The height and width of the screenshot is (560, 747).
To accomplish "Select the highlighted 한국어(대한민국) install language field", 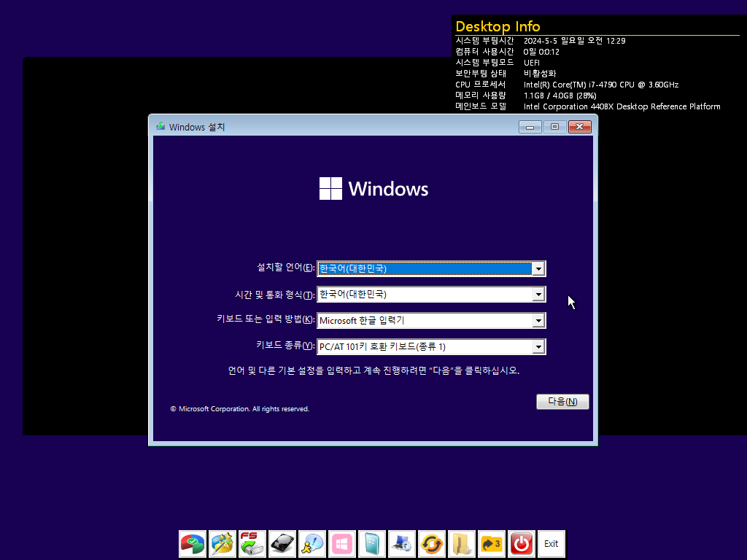I will (431, 268).
